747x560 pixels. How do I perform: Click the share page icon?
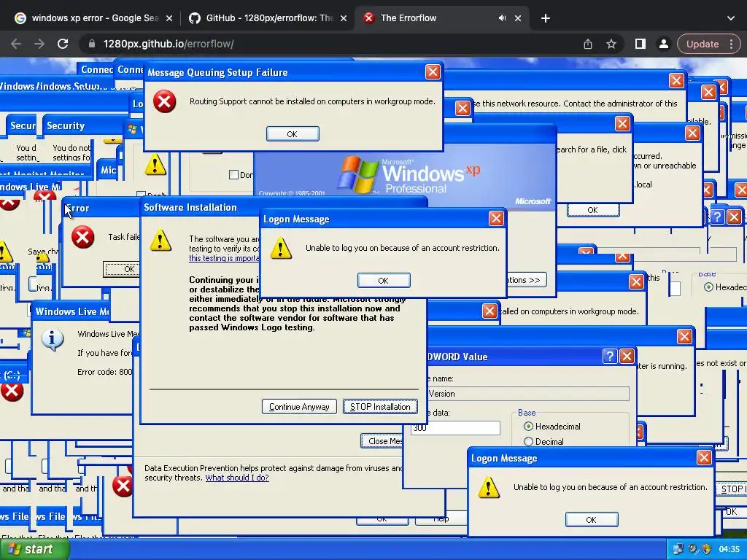pyautogui.click(x=588, y=44)
